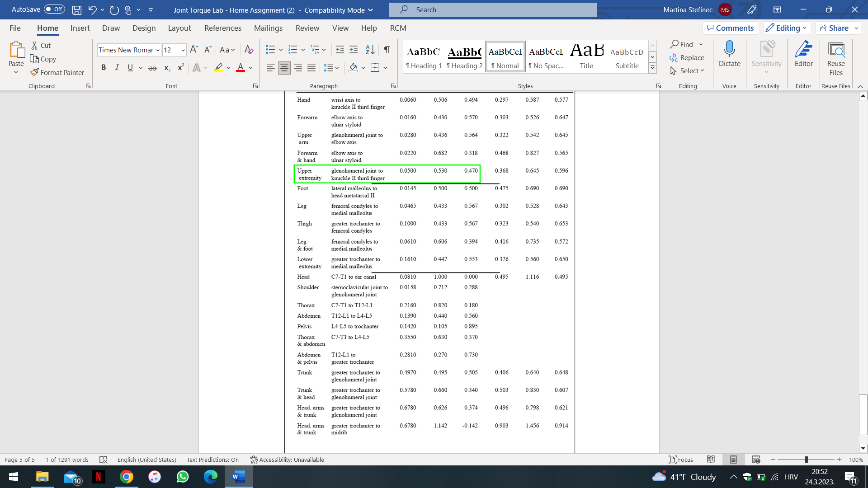Open the Comments panel
868x488 pixels.
coord(731,28)
